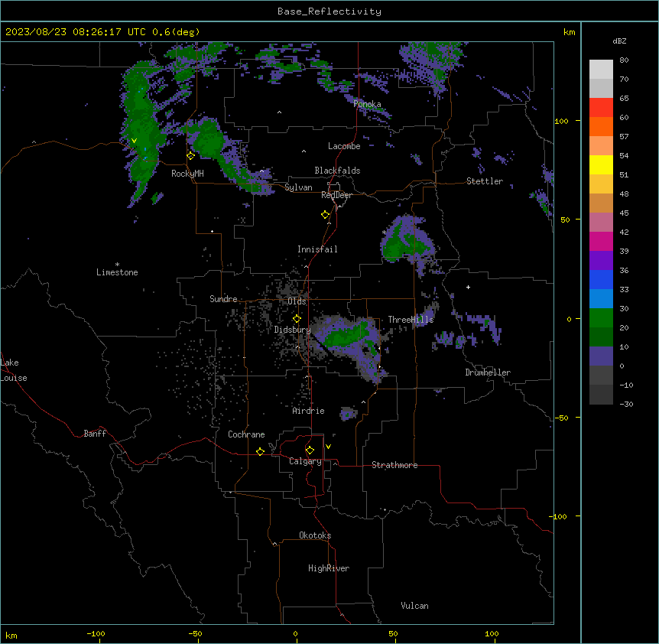Click the Airdrie city label
The width and height of the screenshot is (659, 644).
(308, 411)
